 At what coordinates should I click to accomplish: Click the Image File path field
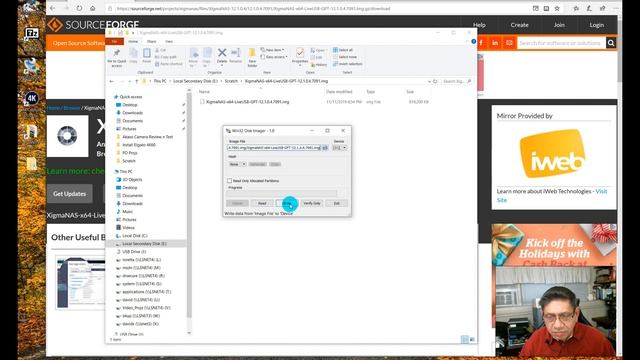(x=274, y=148)
